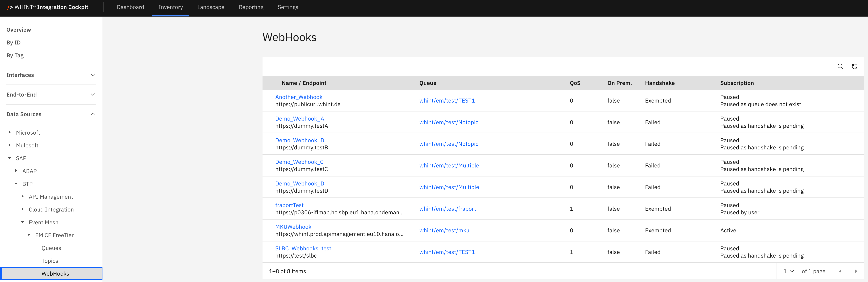The width and height of the screenshot is (868, 282).
Task: Go to next page arrow
Action: click(856, 271)
